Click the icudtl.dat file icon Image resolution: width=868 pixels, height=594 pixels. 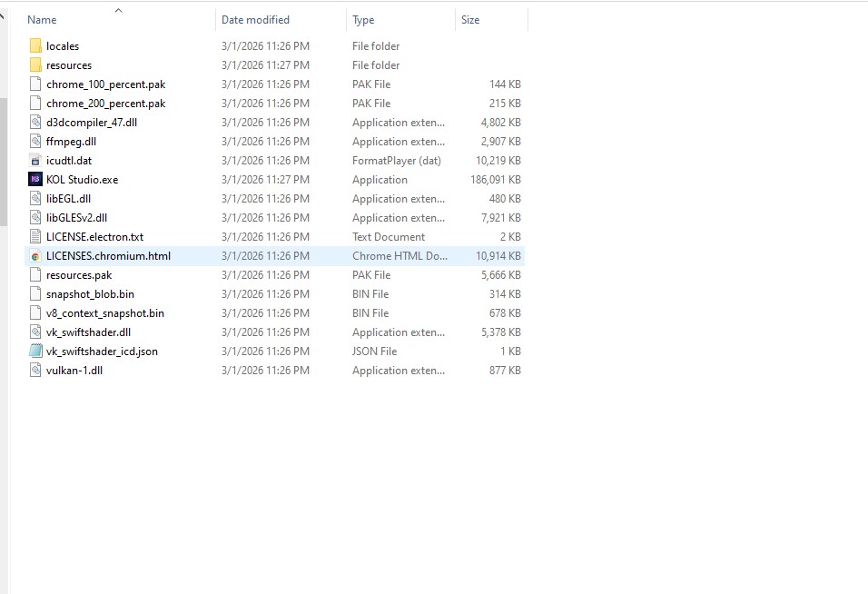click(35, 161)
